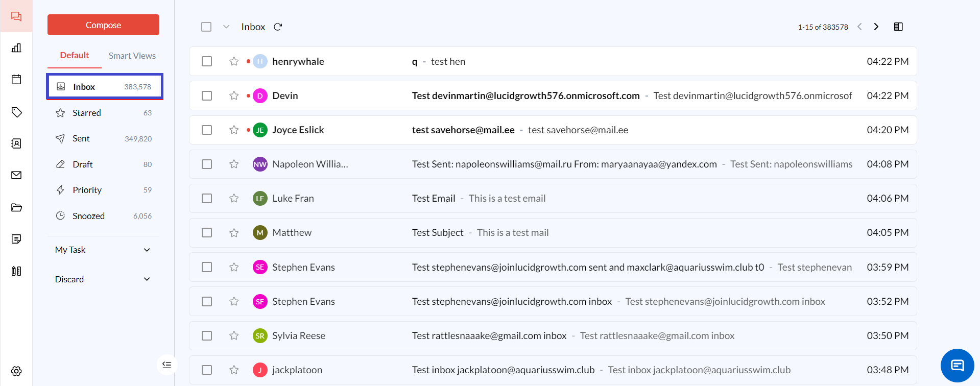This screenshot has width=980, height=386.
Task: Toggle the split pane layout icon
Action: pos(898,27)
